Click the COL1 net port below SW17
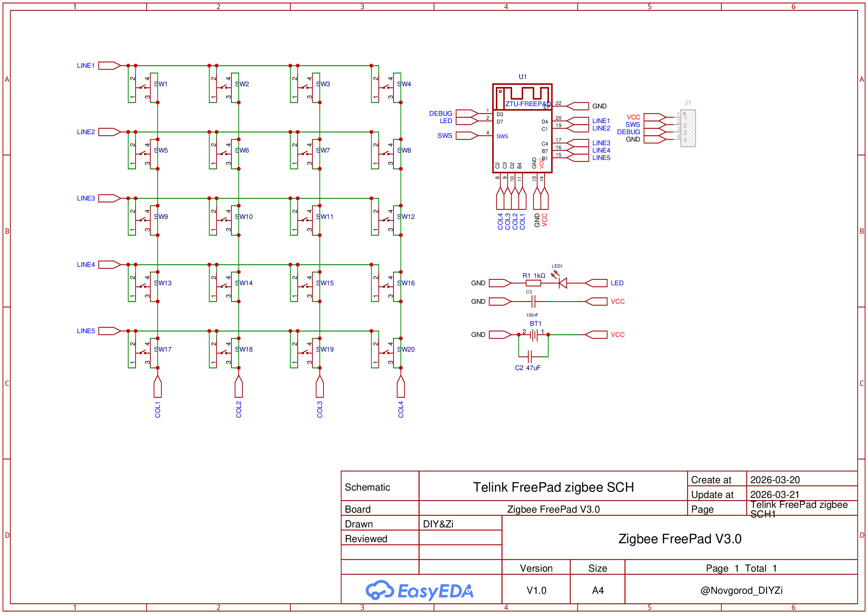This screenshot has height=614, width=868. 158,386
